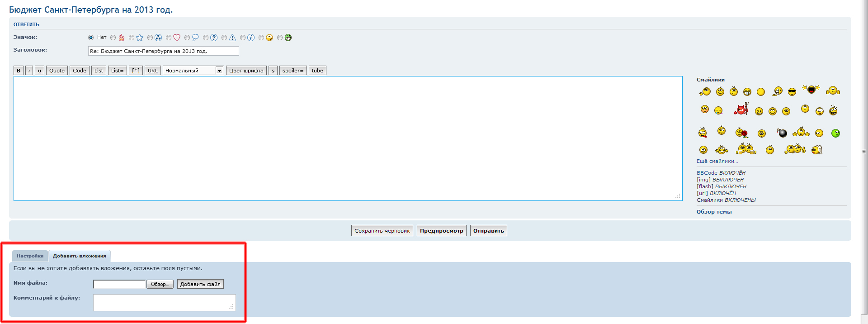This screenshot has height=324, width=868.
Task: Insert the red devil smiley
Action: tap(741, 109)
